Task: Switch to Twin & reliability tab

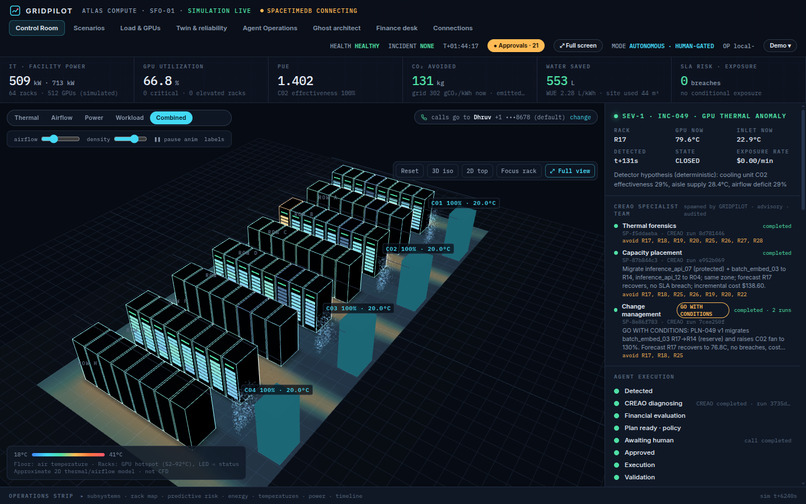Action: click(x=202, y=28)
